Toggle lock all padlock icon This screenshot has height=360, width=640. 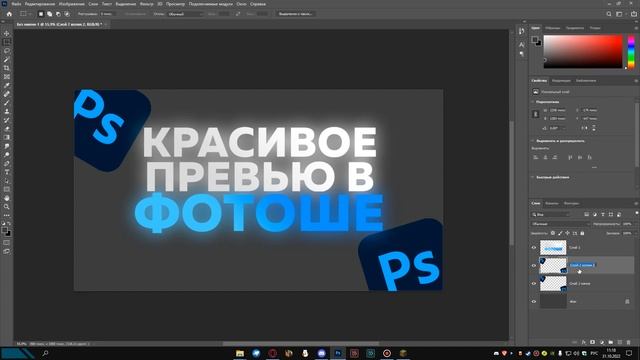pyautogui.click(x=582, y=233)
